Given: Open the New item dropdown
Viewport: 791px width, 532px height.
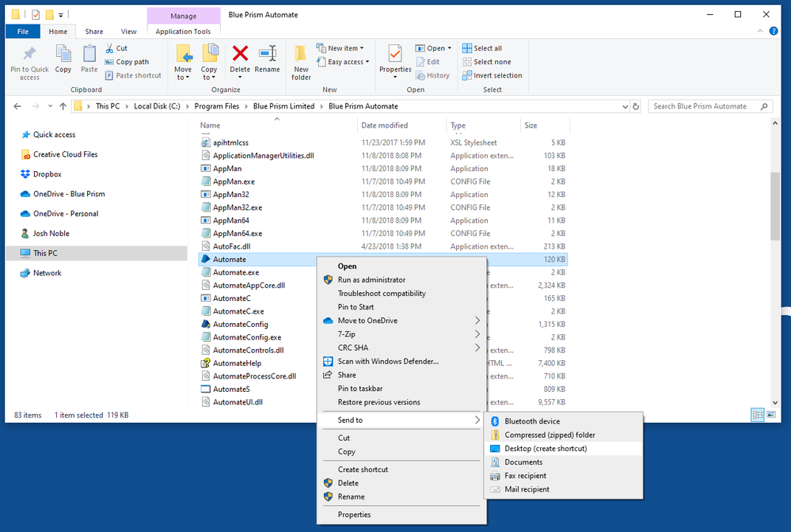Looking at the screenshot, I should (x=340, y=48).
